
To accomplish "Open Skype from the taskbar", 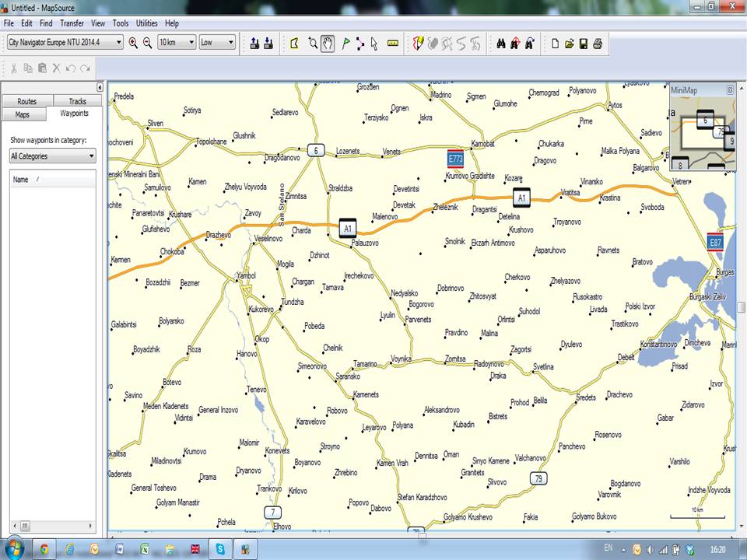I will pyautogui.click(x=220, y=550).
